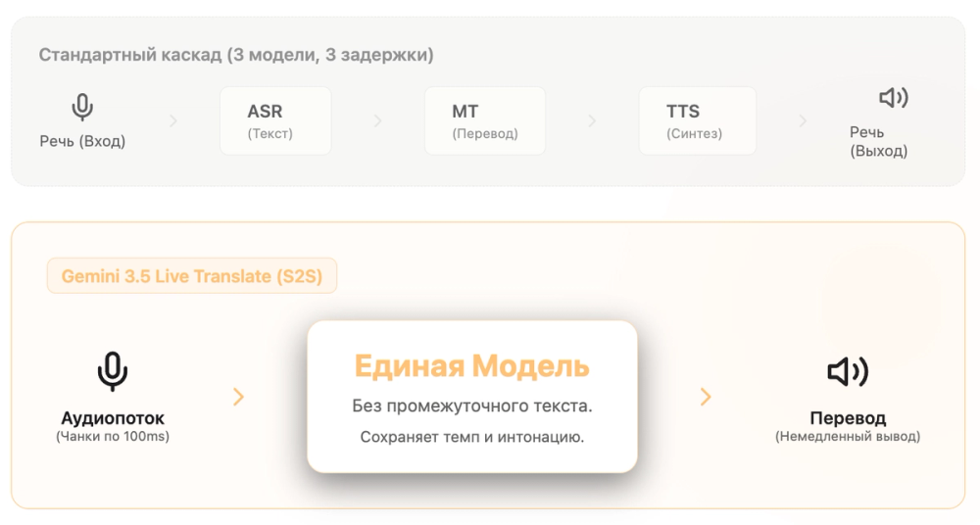Click the large speaker icon above Перевод
The width and height of the screenshot is (980, 525).
(x=848, y=372)
